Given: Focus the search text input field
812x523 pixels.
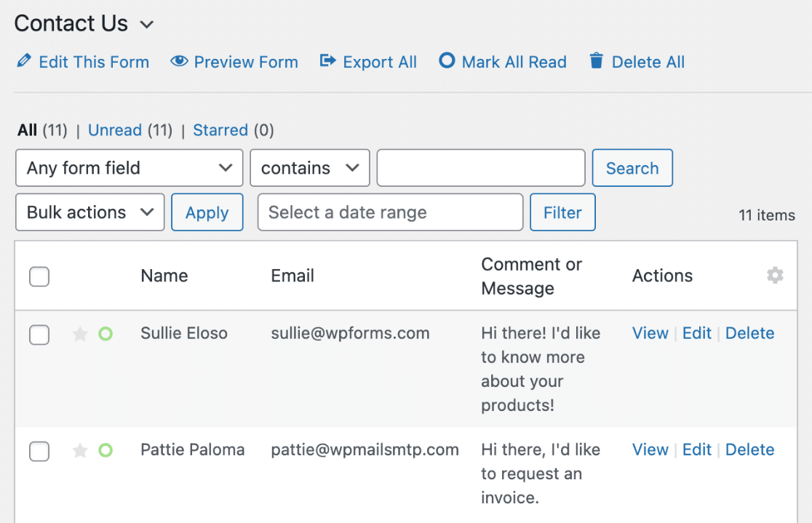Looking at the screenshot, I should [481, 168].
